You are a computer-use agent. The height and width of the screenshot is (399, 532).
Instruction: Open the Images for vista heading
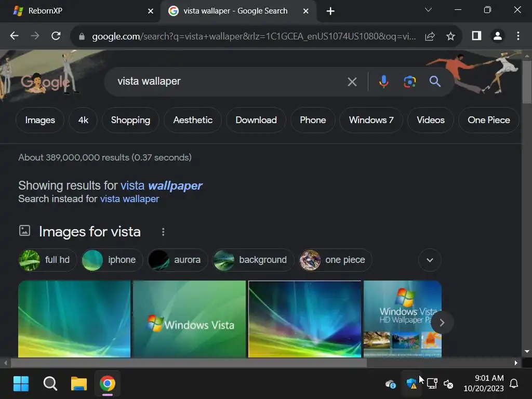[89, 232]
